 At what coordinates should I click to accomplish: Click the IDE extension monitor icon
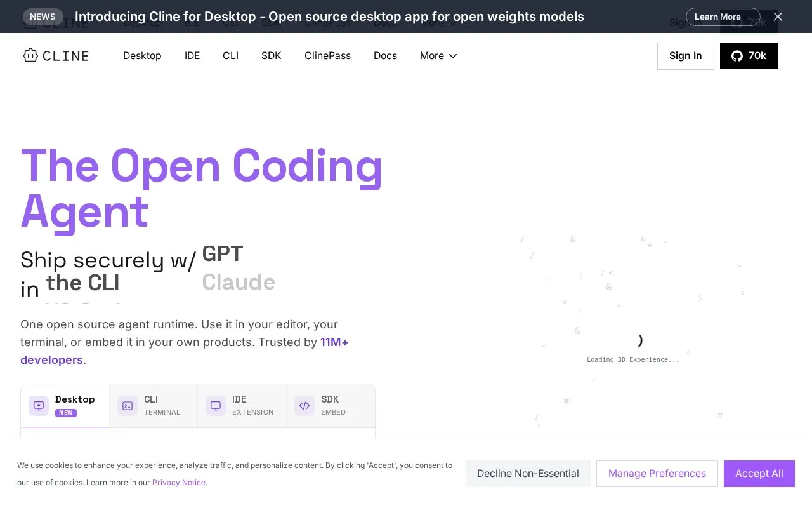tap(216, 406)
